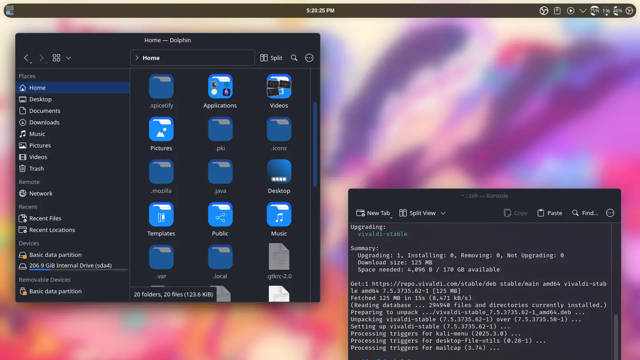Screen dimensions: 640x360
Task: Click Paste in Konsole toolbar
Action: [549, 213]
